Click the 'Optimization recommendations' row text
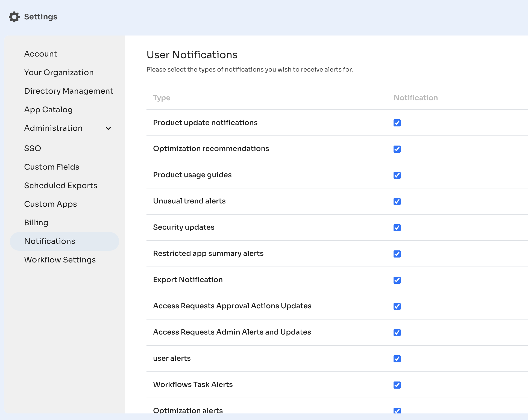The height and width of the screenshot is (420, 528). tap(211, 149)
